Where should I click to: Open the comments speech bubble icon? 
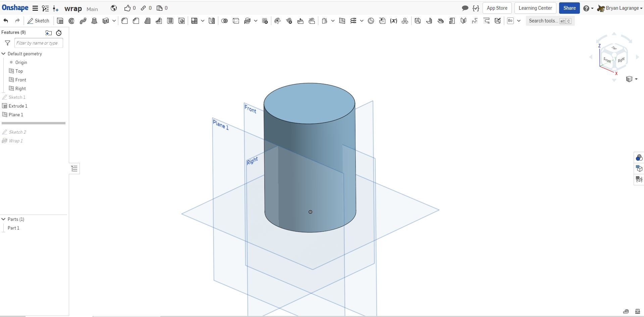point(465,8)
